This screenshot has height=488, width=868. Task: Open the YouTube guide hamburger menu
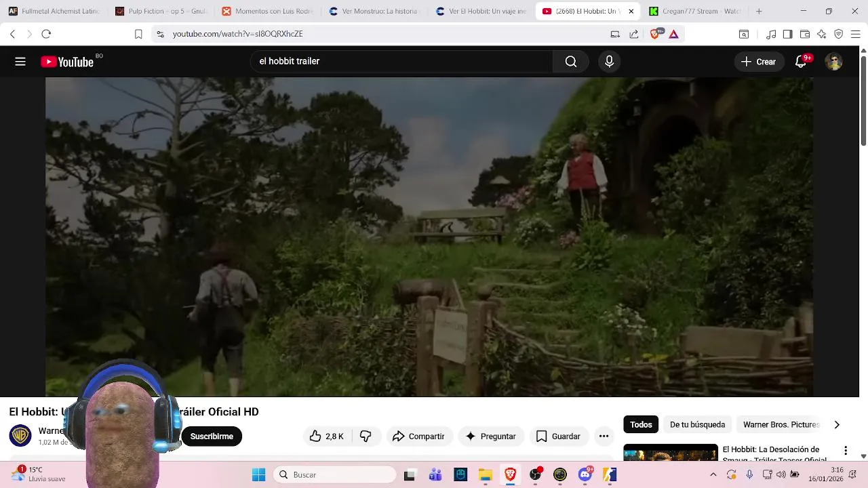coord(20,62)
